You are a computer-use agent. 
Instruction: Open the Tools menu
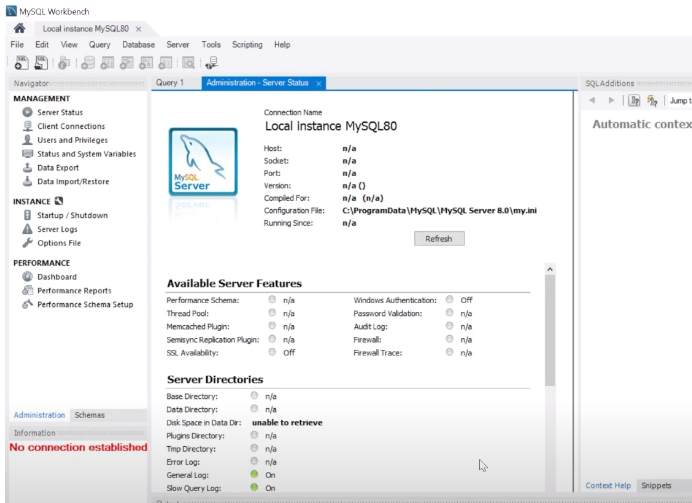211,45
